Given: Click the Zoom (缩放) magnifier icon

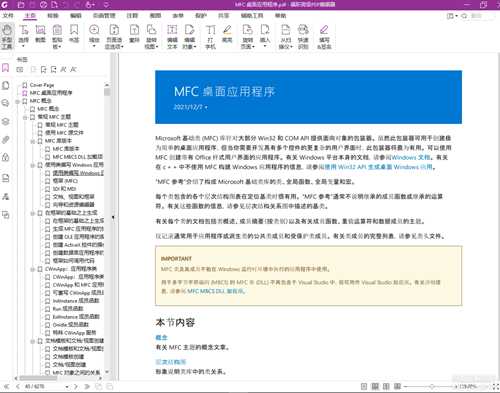Looking at the screenshot, I should click(x=94, y=30).
